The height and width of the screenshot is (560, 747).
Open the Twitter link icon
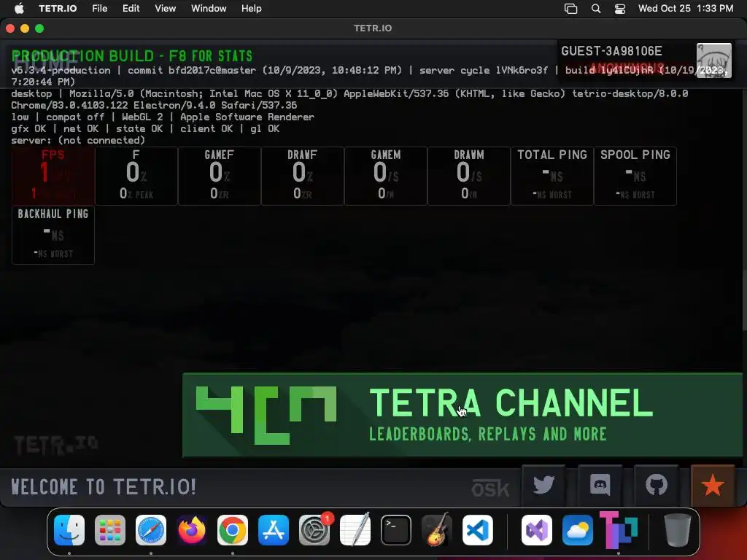click(x=543, y=485)
